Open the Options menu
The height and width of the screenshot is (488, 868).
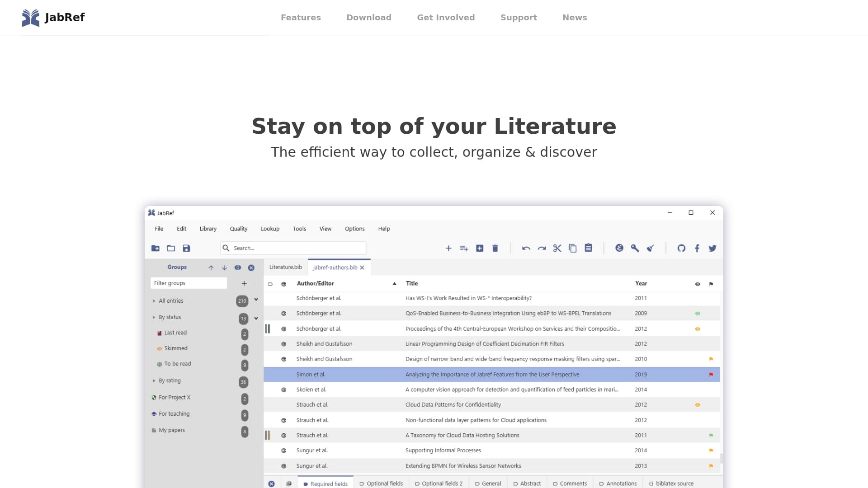355,229
